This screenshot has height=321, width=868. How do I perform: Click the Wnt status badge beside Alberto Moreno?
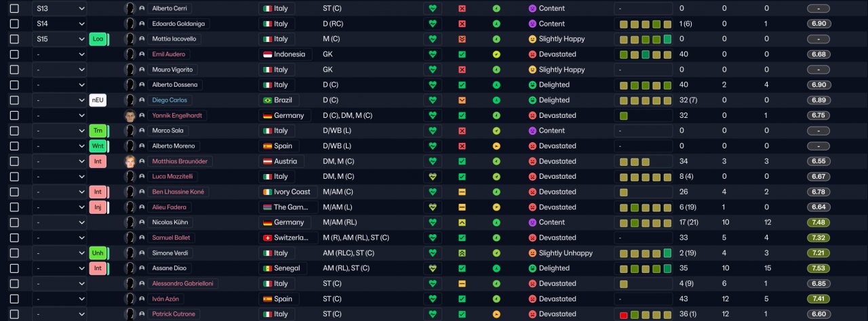coord(98,146)
